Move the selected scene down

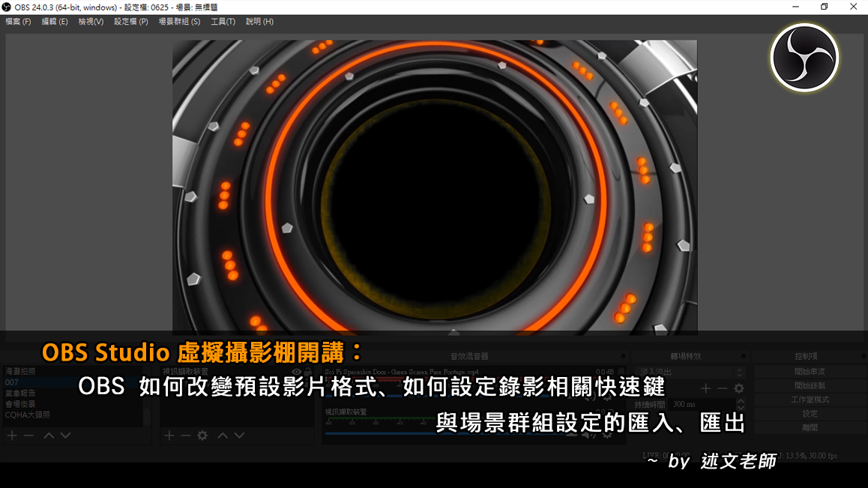pyautogui.click(x=65, y=436)
